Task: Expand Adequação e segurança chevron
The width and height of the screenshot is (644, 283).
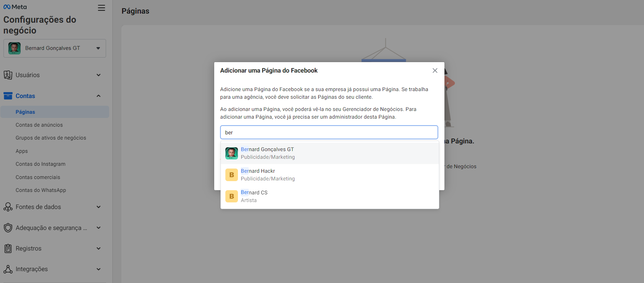Action: pos(99,228)
